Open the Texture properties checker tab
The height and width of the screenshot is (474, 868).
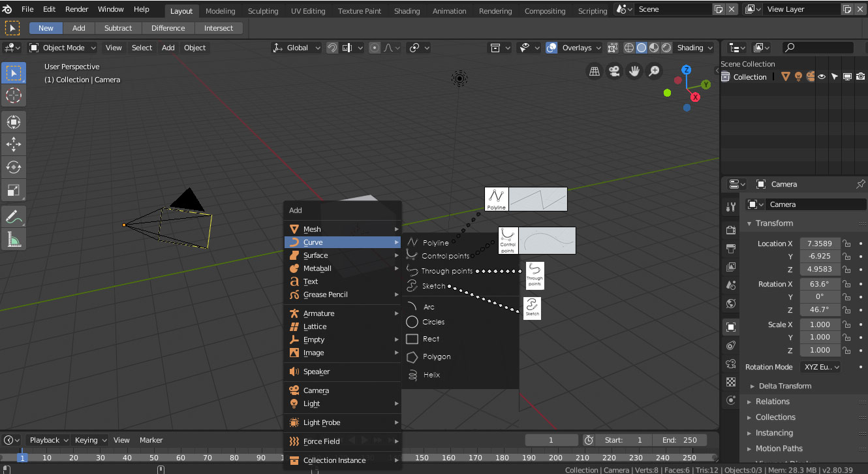[731, 382]
